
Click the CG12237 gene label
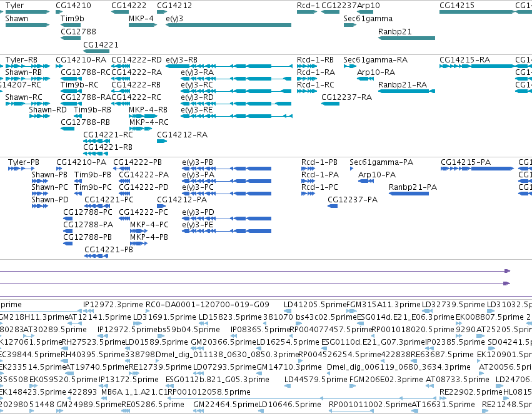click(x=339, y=6)
